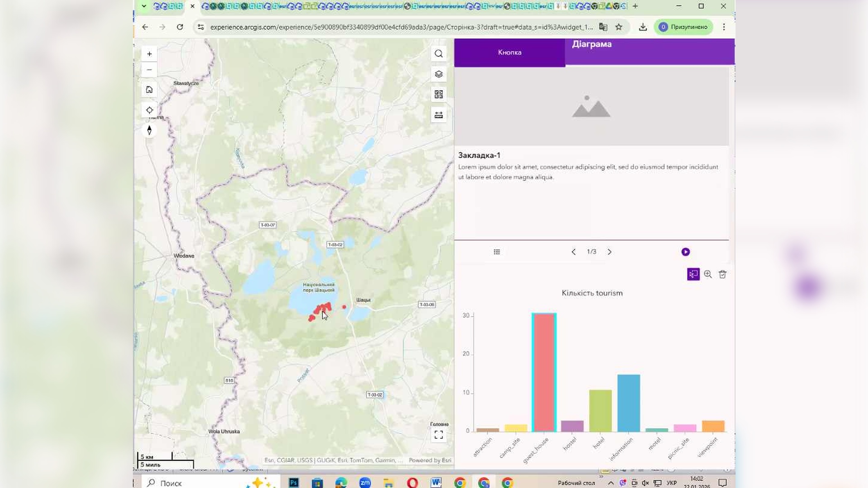Enter fullscreen map mode
Image resolution: width=868 pixels, height=488 pixels.
[439, 435]
